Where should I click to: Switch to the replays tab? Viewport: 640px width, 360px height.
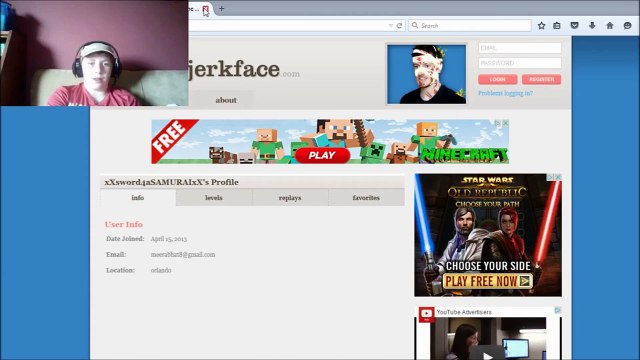[x=290, y=198]
